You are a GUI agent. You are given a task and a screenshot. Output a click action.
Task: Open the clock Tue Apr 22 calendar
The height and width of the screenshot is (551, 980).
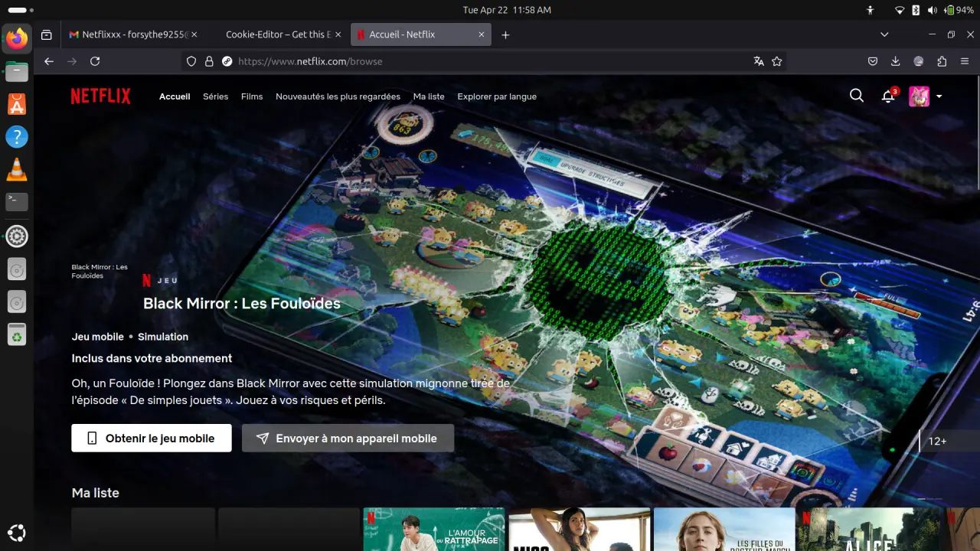(507, 10)
